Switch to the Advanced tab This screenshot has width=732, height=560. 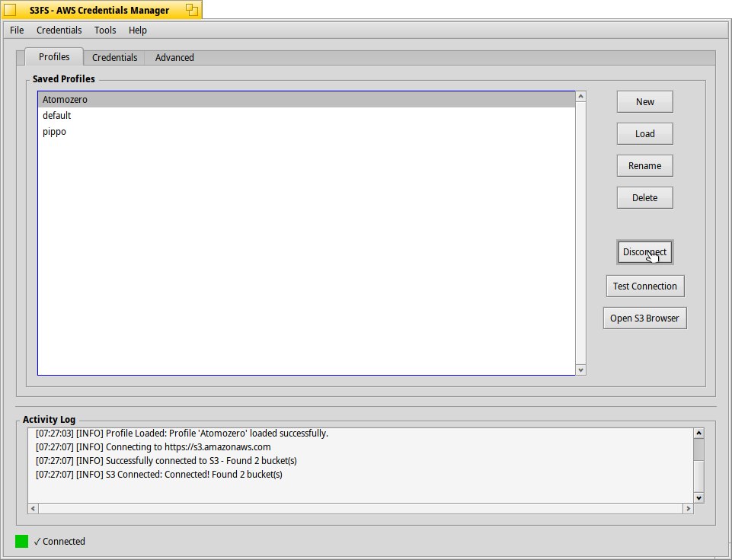[x=174, y=58]
